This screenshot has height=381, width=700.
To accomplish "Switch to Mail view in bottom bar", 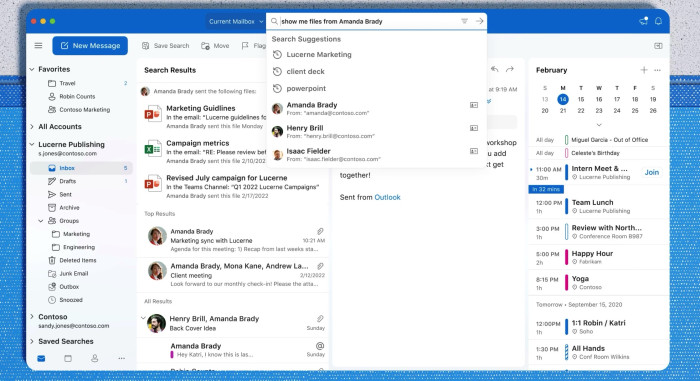I will [41, 358].
